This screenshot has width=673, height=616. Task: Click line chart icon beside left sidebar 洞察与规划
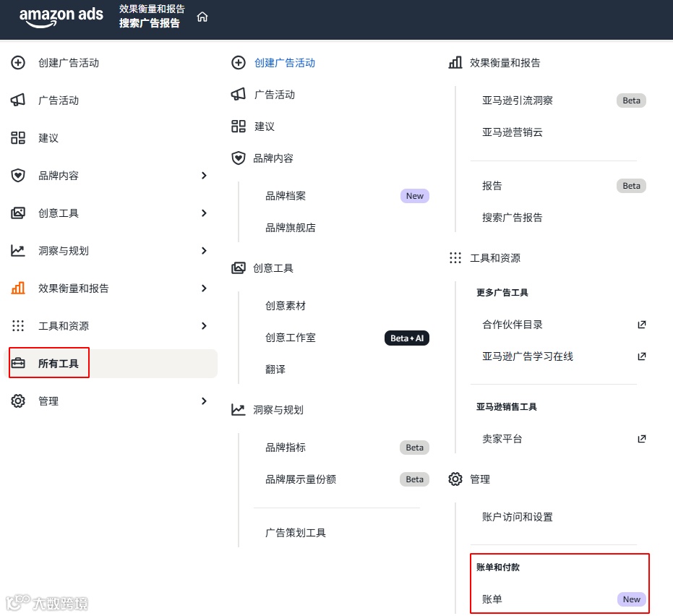pyautogui.click(x=18, y=250)
